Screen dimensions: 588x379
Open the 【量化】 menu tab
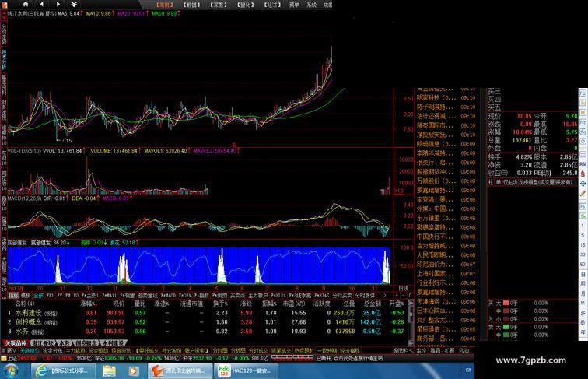(245, 5)
